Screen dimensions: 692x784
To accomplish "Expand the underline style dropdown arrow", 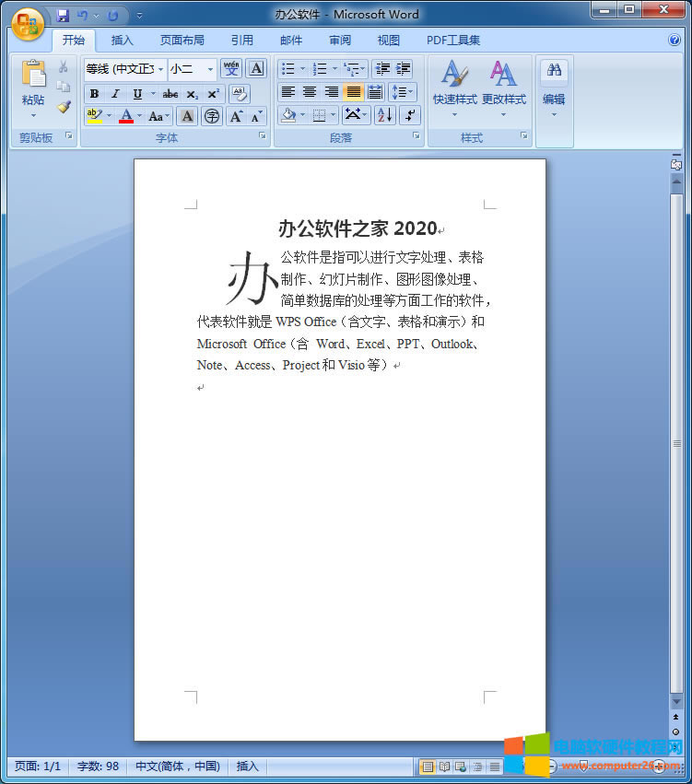I will tap(153, 93).
